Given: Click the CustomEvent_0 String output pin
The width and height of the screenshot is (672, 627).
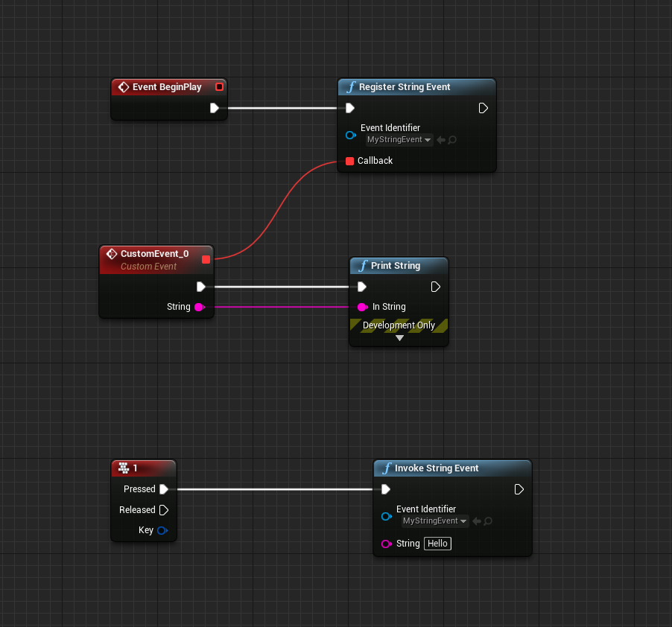Looking at the screenshot, I should click(x=199, y=307).
